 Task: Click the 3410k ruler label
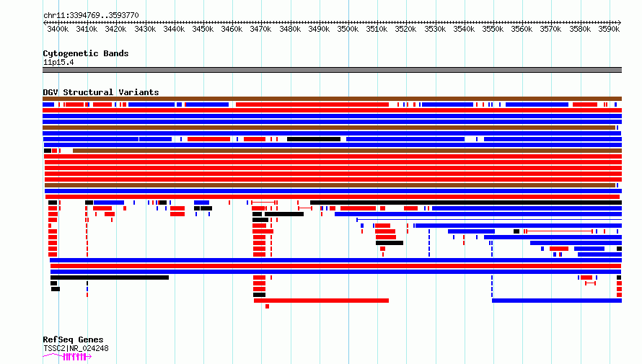pyautogui.click(x=87, y=29)
